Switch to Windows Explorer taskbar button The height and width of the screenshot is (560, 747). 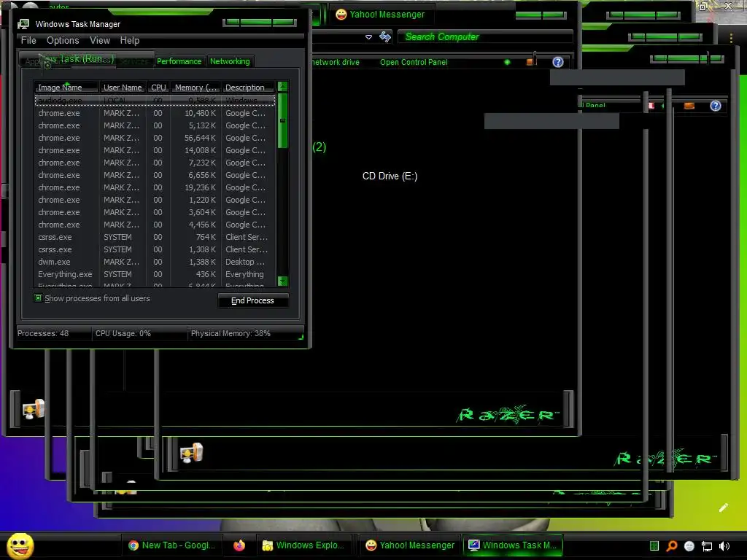(304, 545)
